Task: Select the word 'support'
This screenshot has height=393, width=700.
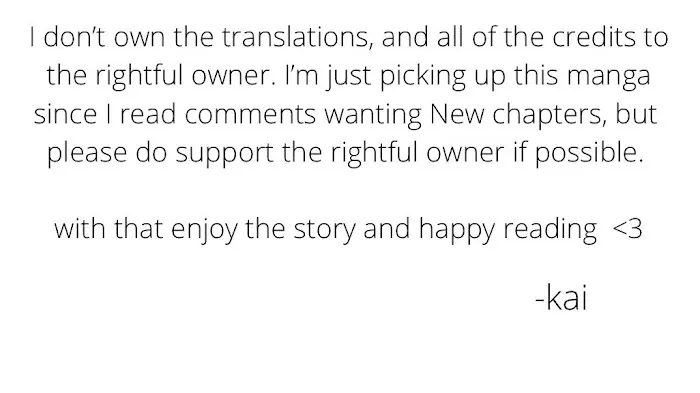Action: pos(224,154)
